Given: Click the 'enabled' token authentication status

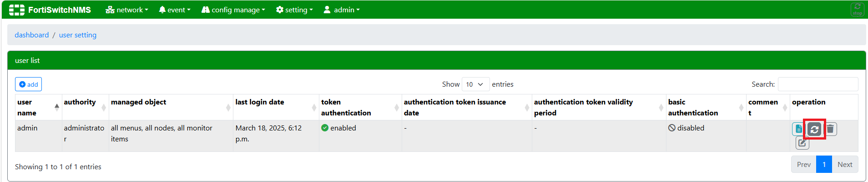Looking at the screenshot, I should tap(338, 128).
